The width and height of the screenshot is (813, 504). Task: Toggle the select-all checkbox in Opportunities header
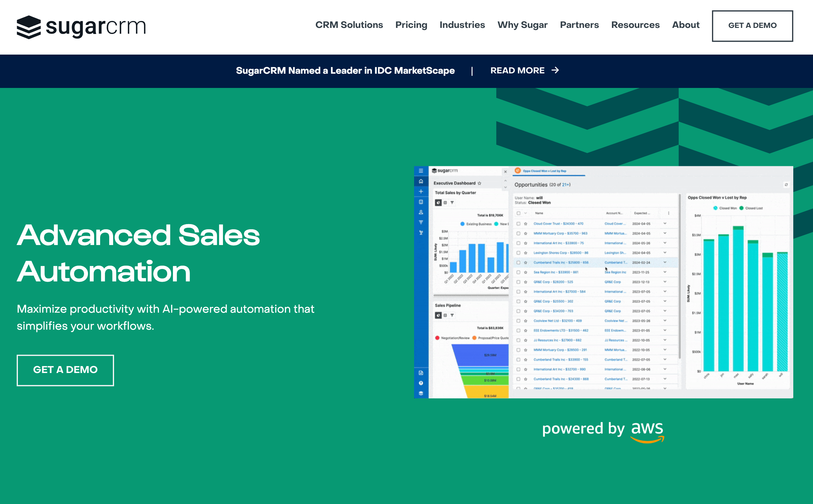click(518, 213)
